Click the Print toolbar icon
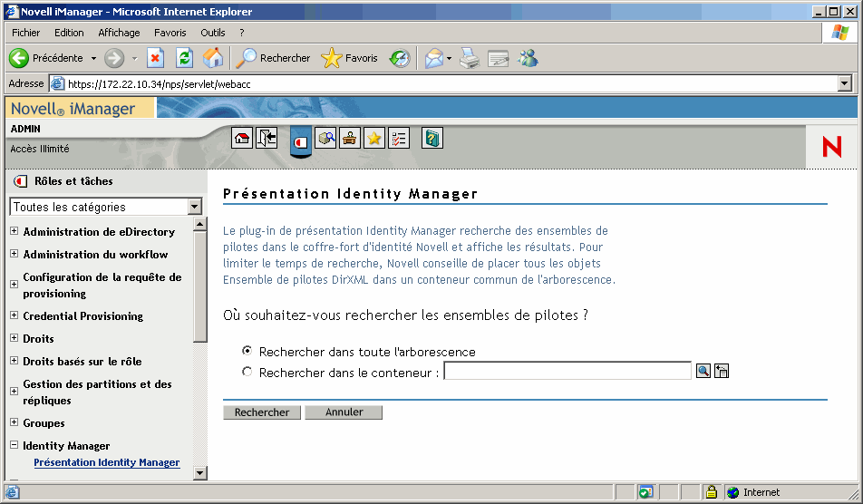Screen dimensions: 863x504 coord(470,58)
